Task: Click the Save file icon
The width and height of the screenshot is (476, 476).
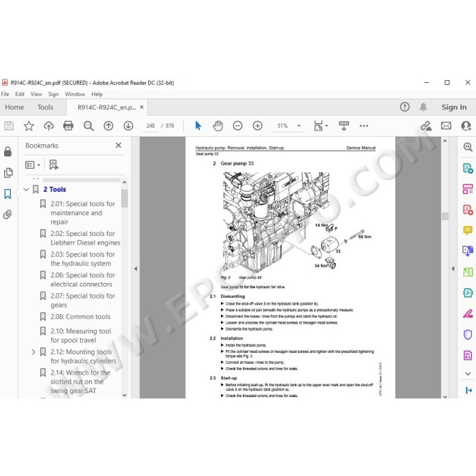Action: tap(9, 126)
